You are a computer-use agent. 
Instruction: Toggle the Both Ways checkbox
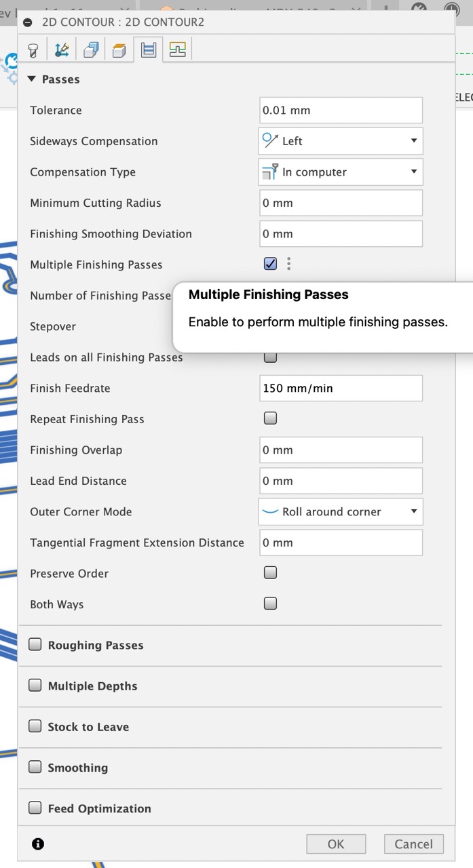pos(270,604)
